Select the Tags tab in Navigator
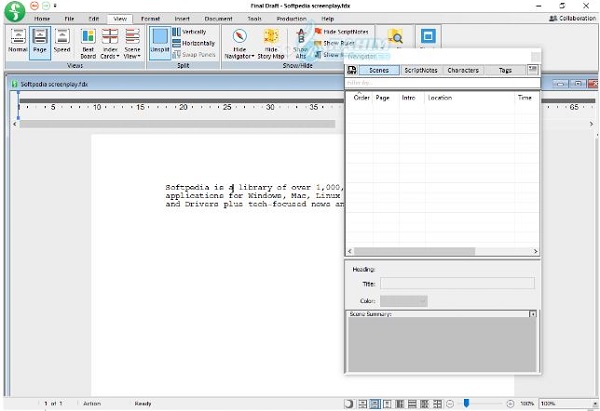Viewport: 600px width, 411px height. pos(505,70)
